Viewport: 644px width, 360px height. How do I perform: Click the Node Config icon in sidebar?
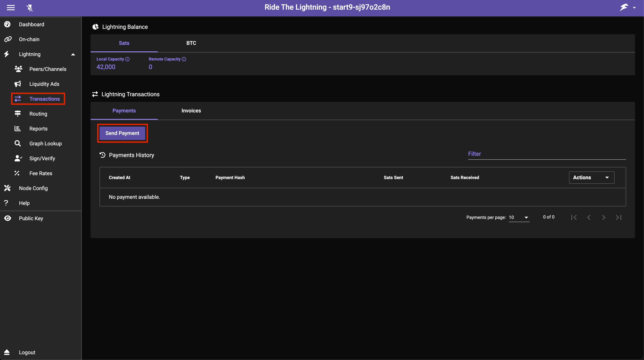(x=7, y=188)
